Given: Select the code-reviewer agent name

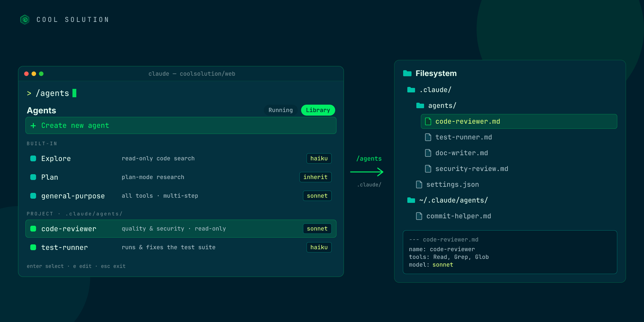Looking at the screenshot, I should click(x=69, y=229).
